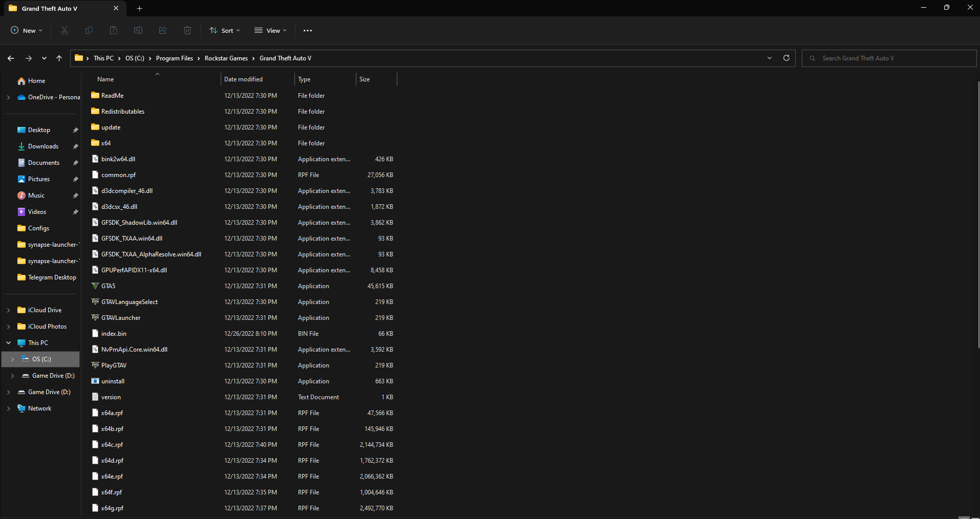
Task: Collapse the This PC tree node
Action: [8, 343]
